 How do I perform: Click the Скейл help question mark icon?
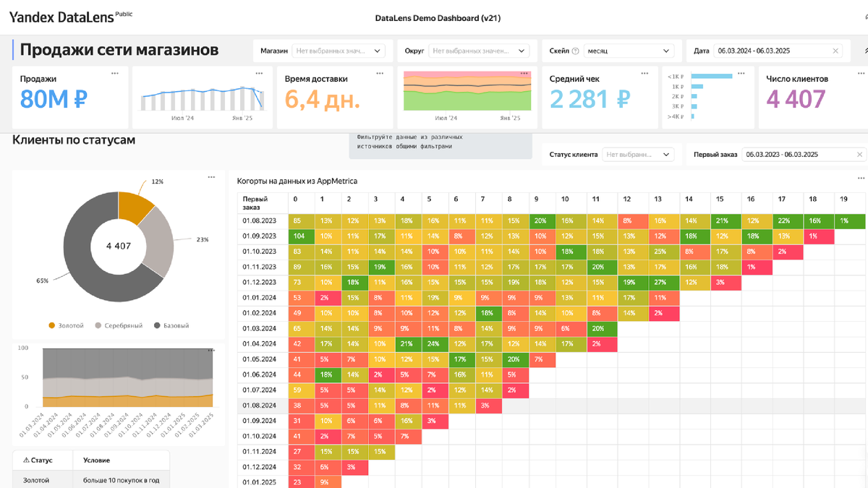576,51
